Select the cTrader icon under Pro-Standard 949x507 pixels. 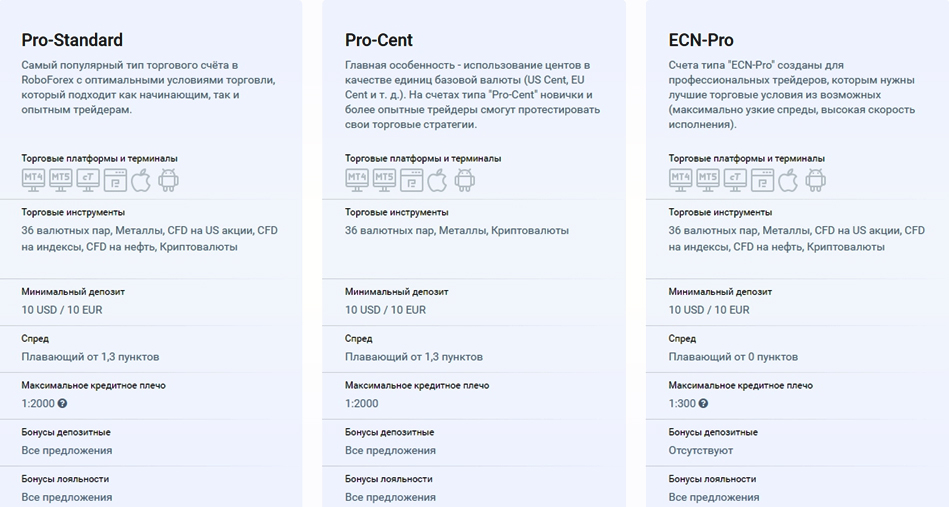coord(88,180)
